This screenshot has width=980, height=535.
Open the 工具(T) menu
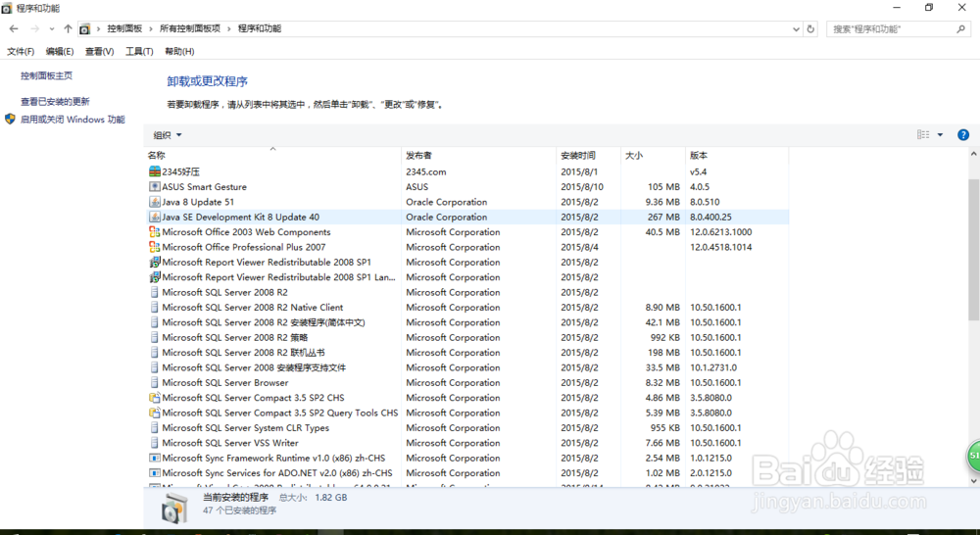tap(139, 51)
